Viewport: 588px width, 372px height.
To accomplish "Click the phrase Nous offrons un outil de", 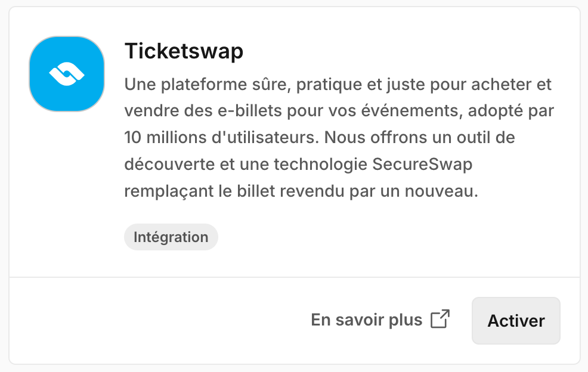I will tap(419, 138).
